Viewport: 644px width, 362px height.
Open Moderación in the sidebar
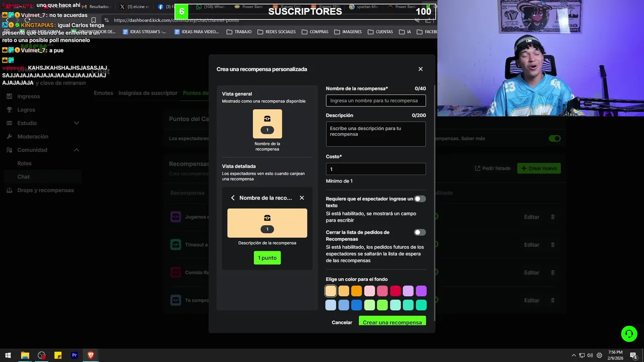[x=33, y=136]
